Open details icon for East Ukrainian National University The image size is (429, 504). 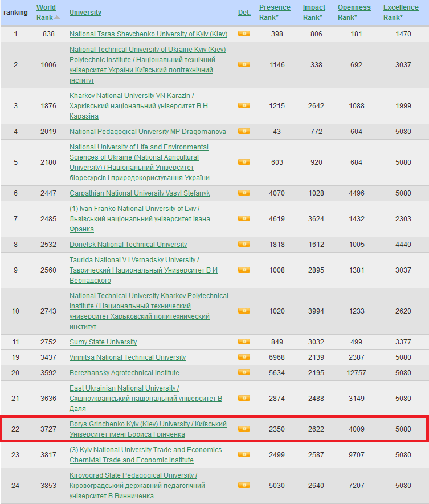point(244,399)
